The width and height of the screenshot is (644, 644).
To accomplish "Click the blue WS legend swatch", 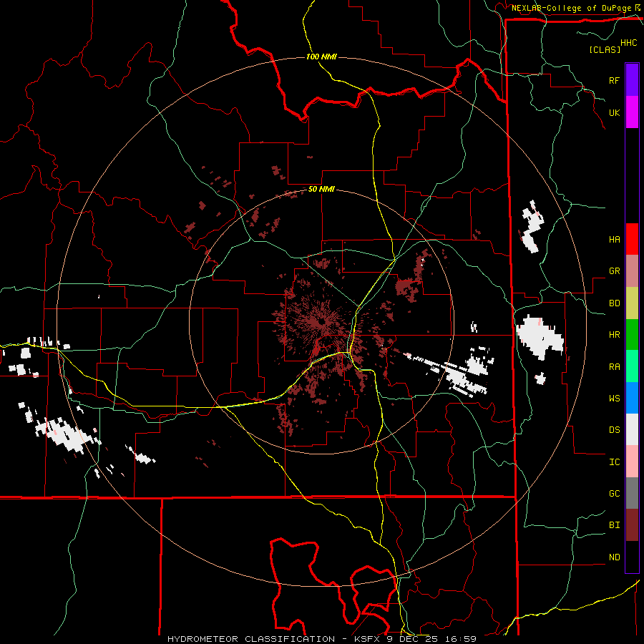I will (632, 398).
